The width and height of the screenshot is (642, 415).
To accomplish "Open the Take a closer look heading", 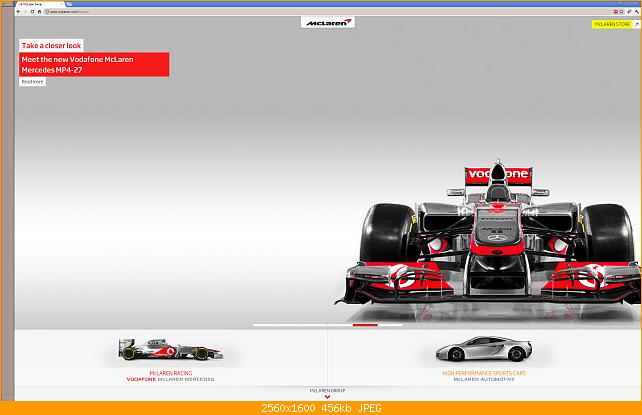I will pyautogui.click(x=51, y=45).
